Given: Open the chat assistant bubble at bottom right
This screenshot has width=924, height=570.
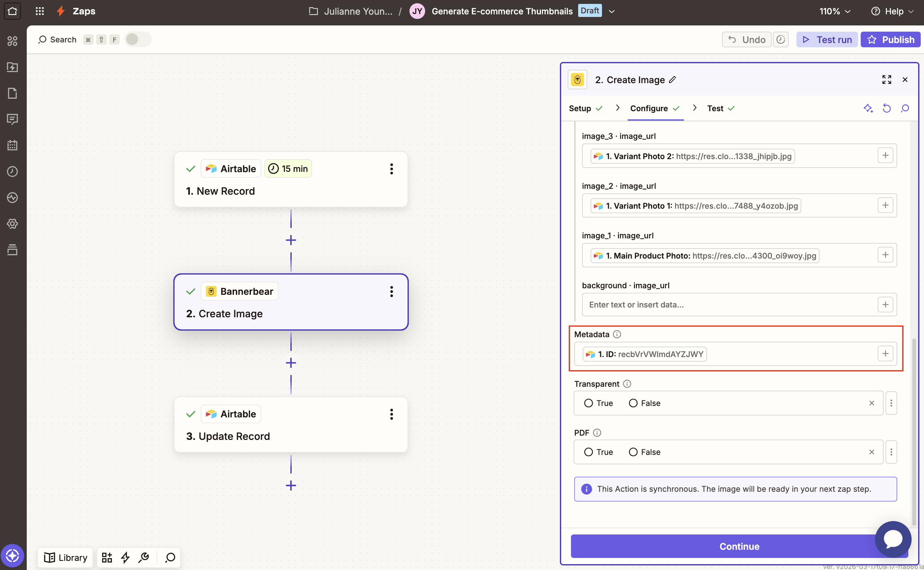Looking at the screenshot, I should [x=893, y=539].
